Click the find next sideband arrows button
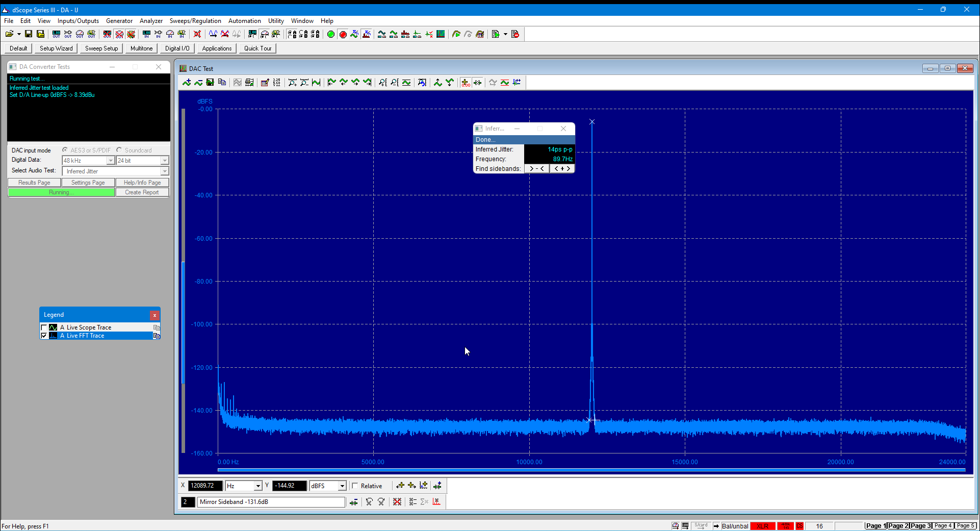The image size is (980, 531). (562, 169)
